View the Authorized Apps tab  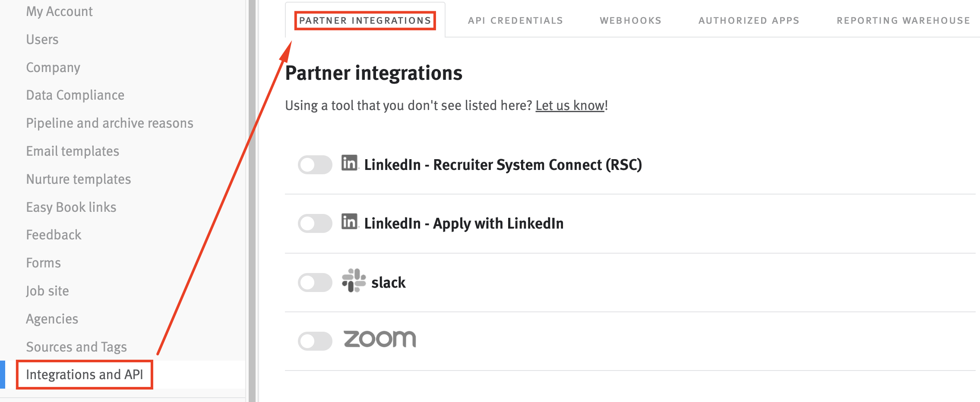point(749,20)
